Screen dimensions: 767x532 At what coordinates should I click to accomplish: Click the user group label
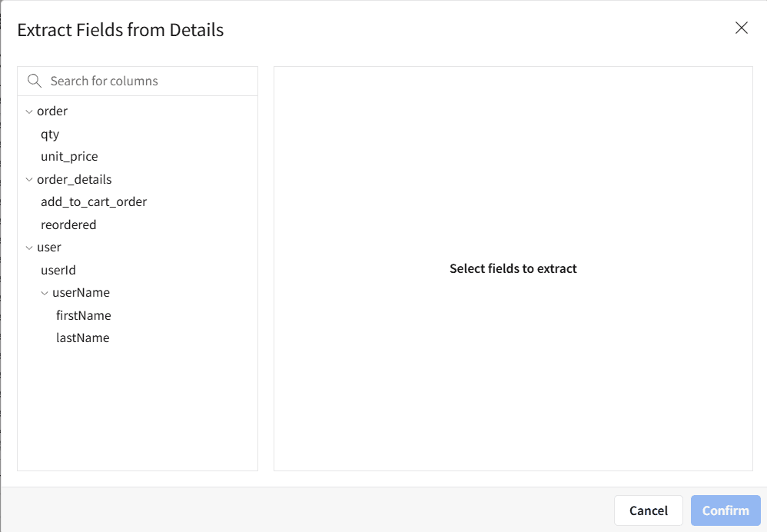point(49,247)
